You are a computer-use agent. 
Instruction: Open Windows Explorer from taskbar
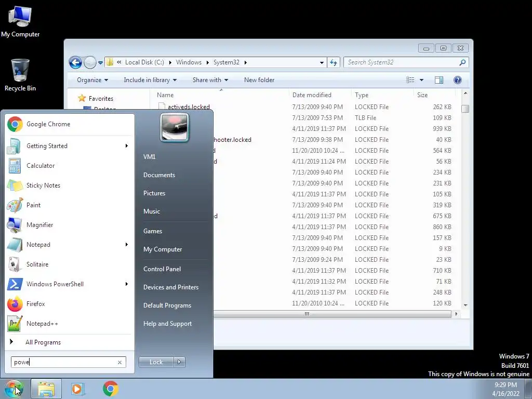46,389
